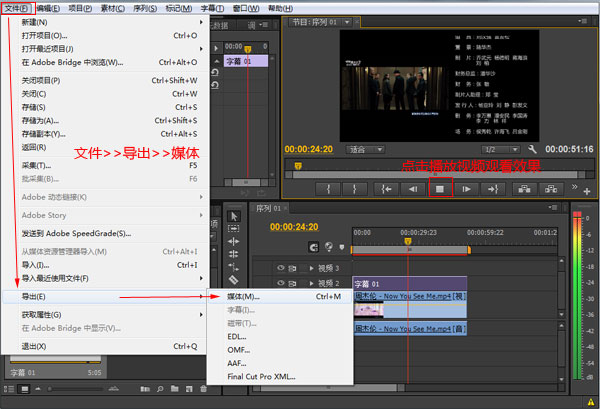Create a new bin folder
Screen dimensions: 600x409
175,389
